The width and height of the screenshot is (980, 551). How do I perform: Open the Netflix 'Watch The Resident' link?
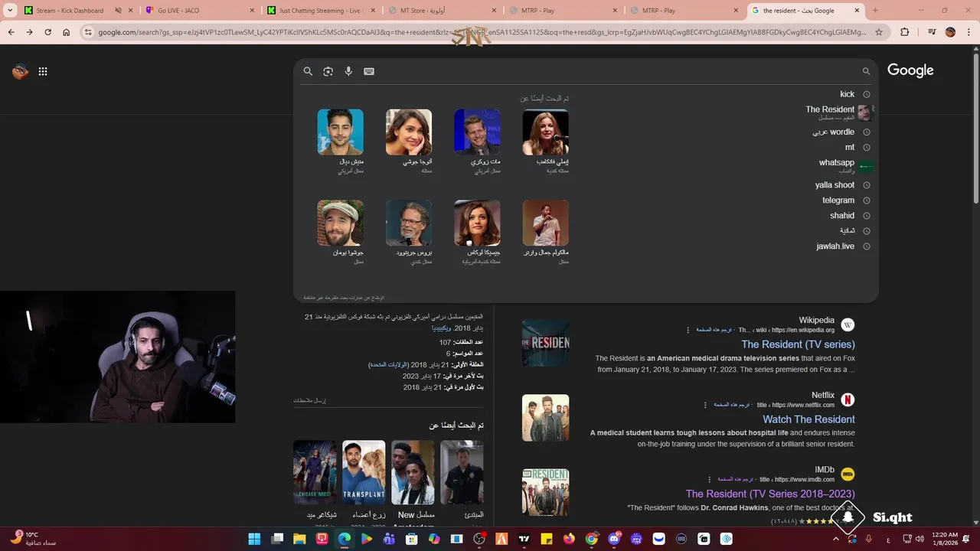pos(808,419)
